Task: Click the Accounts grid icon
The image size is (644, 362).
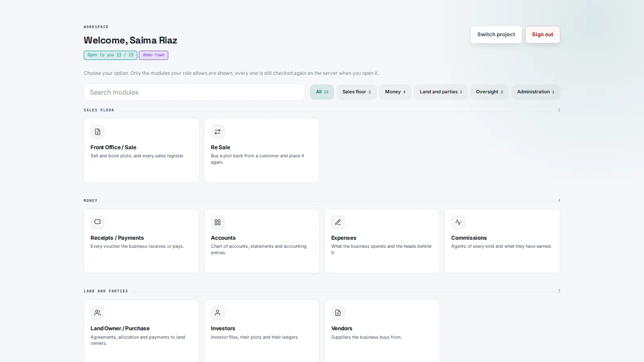Action: point(218,222)
